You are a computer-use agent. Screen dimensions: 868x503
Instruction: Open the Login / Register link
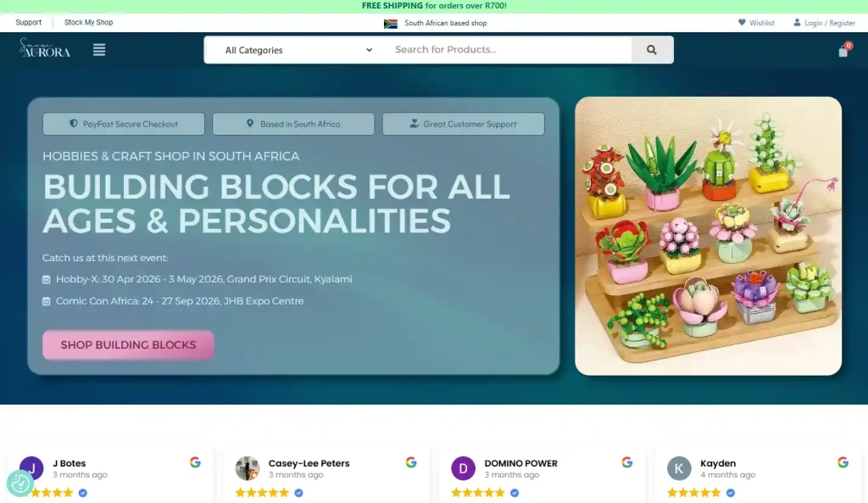pos(830,23)
